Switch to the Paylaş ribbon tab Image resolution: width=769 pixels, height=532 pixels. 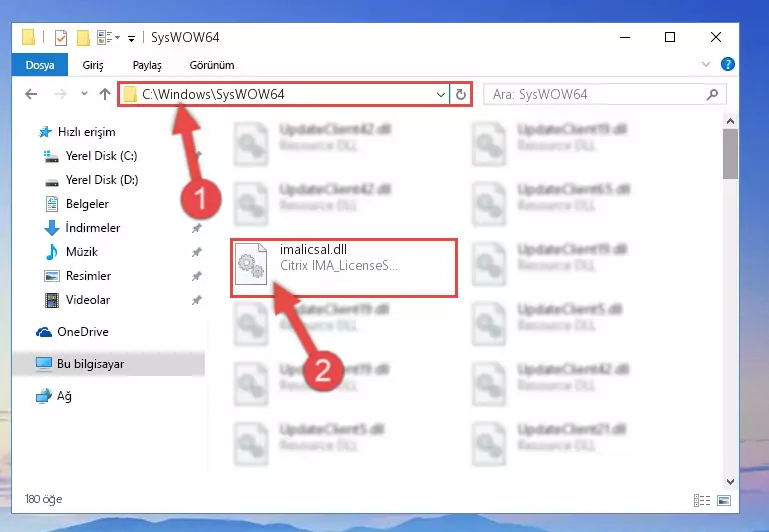(x=147, y=65)
